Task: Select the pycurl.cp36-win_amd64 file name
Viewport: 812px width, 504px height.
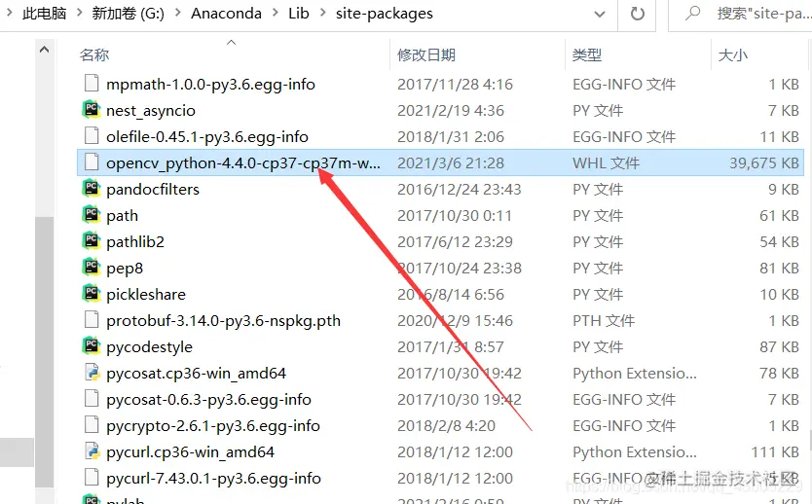Action: [x=190, y=452]
